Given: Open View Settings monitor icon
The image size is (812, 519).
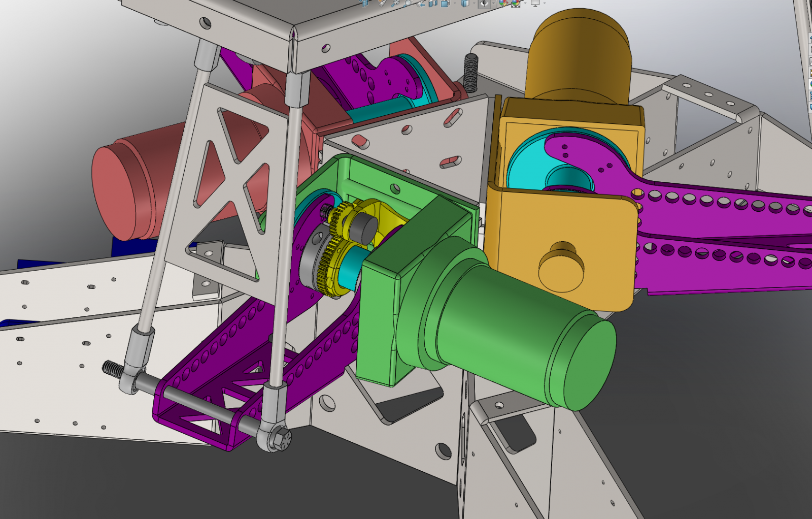Looking at the screenshot, I should (x=535, y=3).
